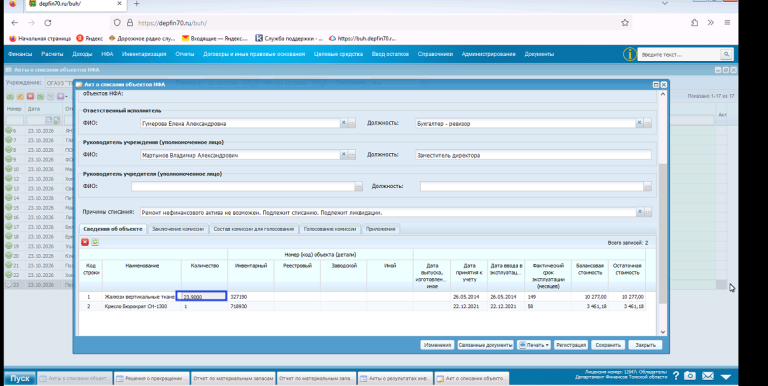
Task: Click the Заместитель директора position field
Action: point(533,155)
